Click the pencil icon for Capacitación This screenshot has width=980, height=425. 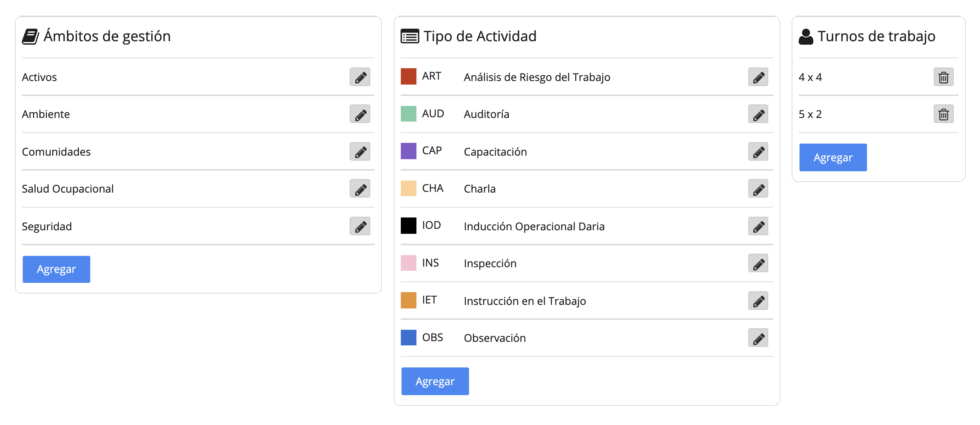click(x=758, y=152)
